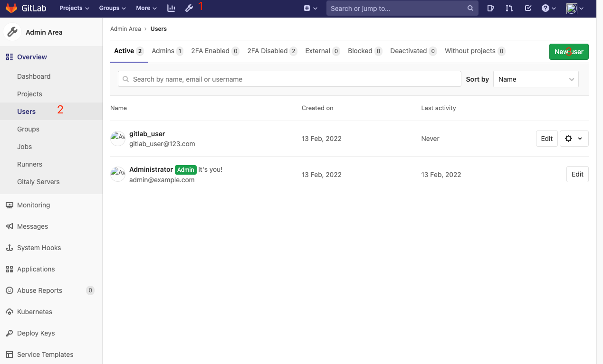603x364 pixels.
Task: Open Admin Area via wrench icon
Action: (x=189, y=8)
